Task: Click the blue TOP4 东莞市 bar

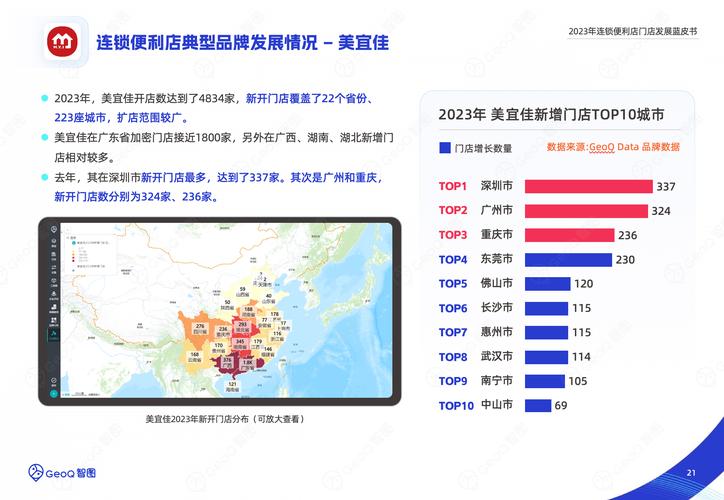Action: [568, 259]
